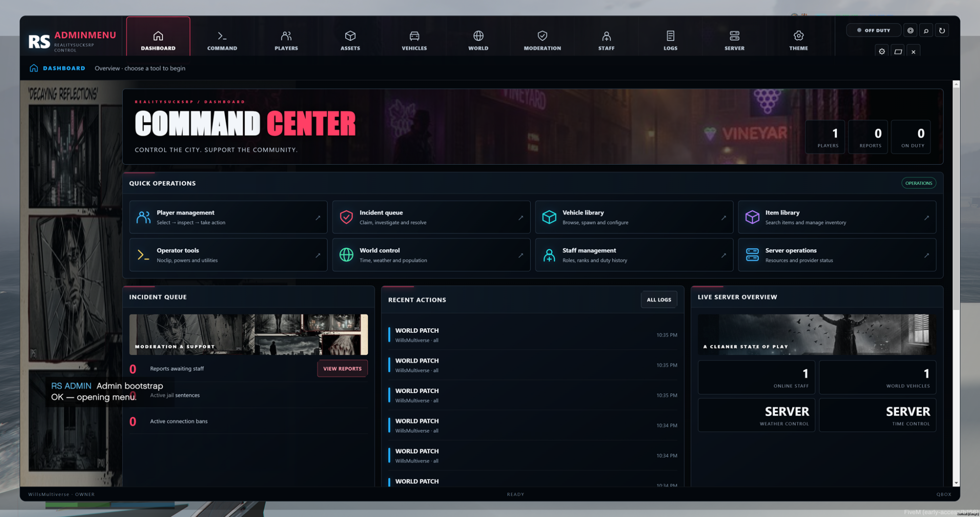The width and height of the screenshot is (980, 517).
Task: Select the Theme tab
Action: tap(798, 40)
